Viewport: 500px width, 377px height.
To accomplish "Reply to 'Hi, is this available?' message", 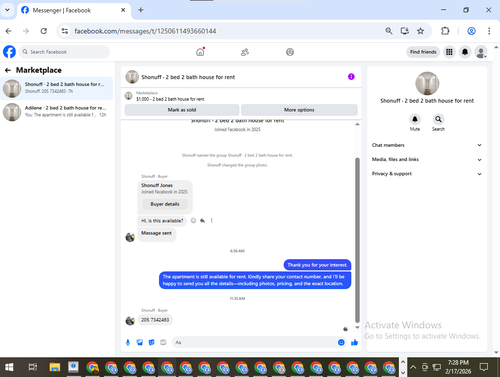I will coord(202,220).
